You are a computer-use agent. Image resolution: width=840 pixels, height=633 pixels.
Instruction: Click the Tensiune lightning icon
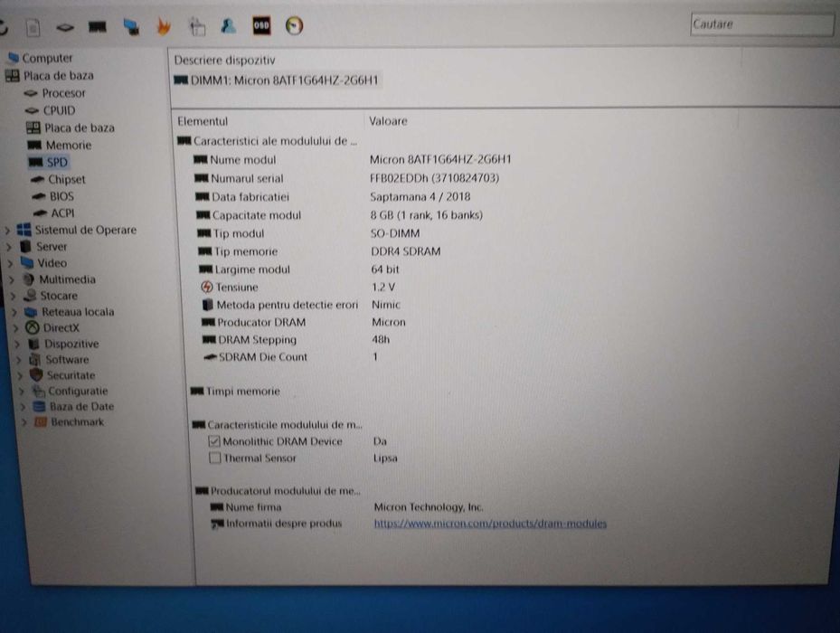(x=207, y=288)
